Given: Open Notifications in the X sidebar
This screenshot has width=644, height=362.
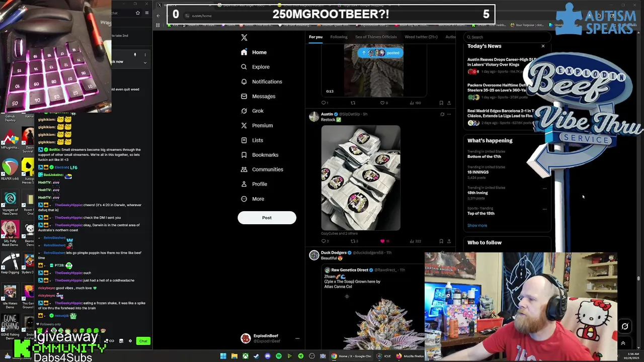Looking at the screenshot, I should (x=261, y=81).
